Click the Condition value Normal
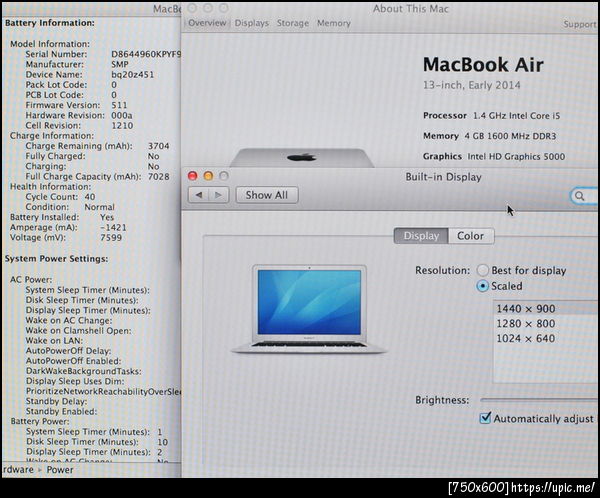Screen dimensions: 600x498 (99, 207)
